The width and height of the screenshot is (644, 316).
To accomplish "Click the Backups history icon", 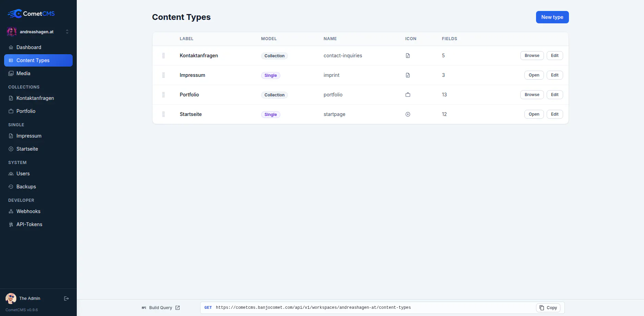I will 11,187.
